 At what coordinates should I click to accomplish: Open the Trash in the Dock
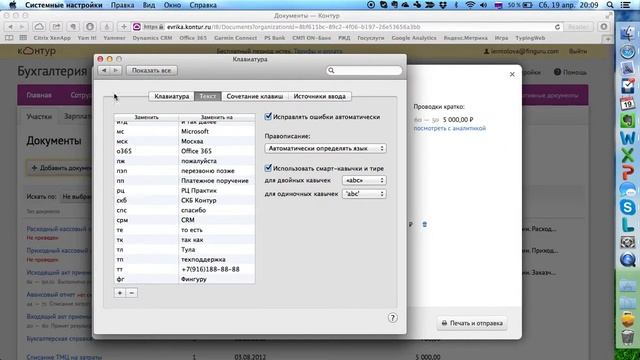pyautogui.click(x=627, y=338)
